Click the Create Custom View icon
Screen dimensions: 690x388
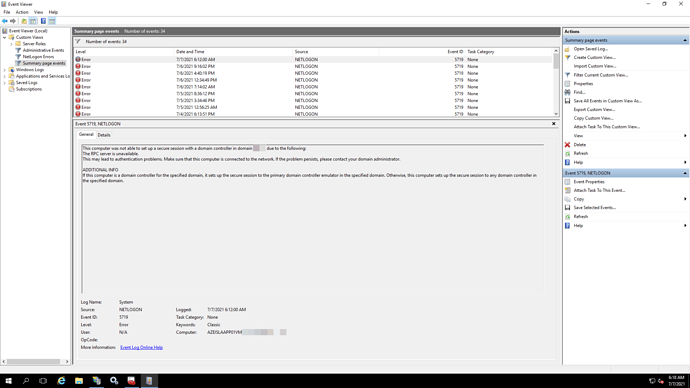click(567, 58)
